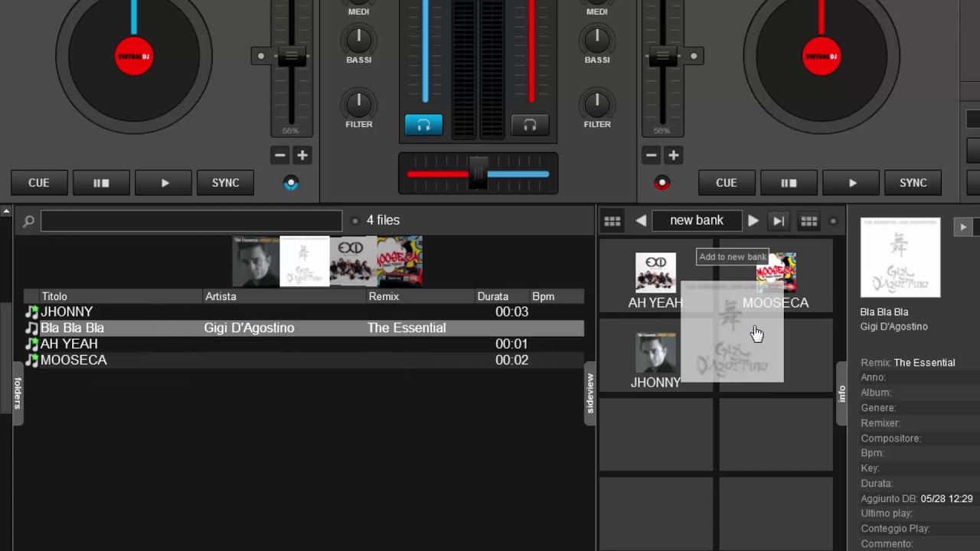Expand the folders side tab

click(17, 392)
